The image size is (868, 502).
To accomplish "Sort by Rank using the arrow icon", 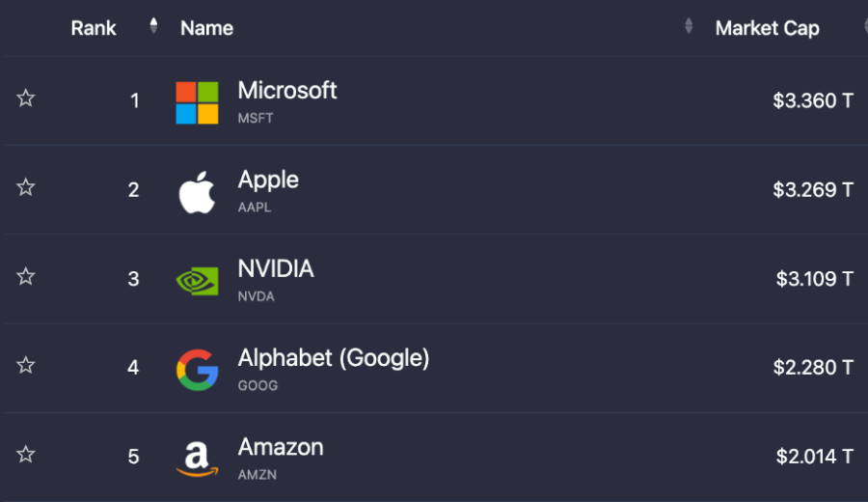I will coord(153,25).
